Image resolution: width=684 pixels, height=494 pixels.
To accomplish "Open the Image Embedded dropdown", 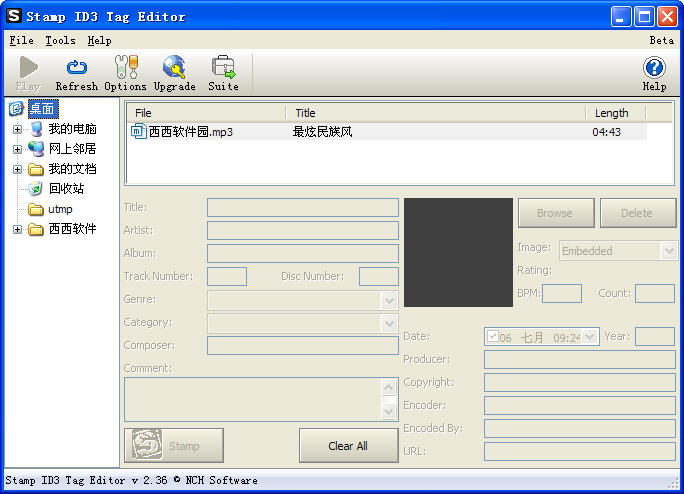I will pos(669,251).
